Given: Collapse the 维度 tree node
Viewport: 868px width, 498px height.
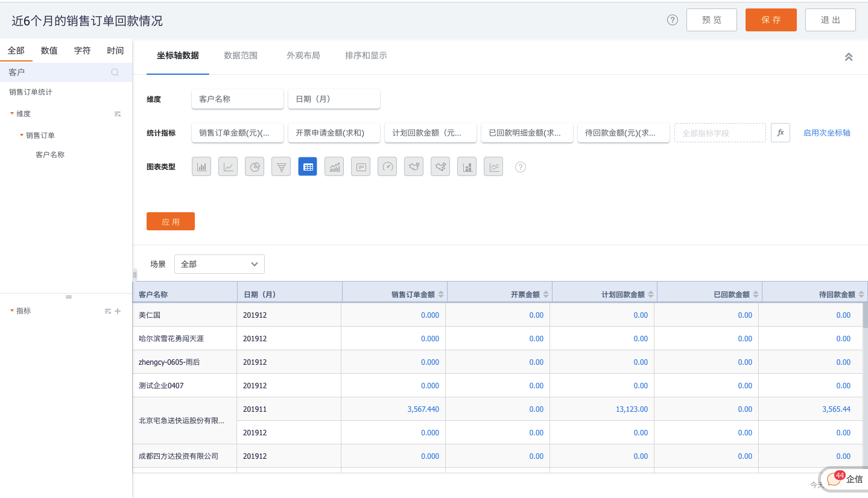Looking at the screenshot, I should pos(12,113).
